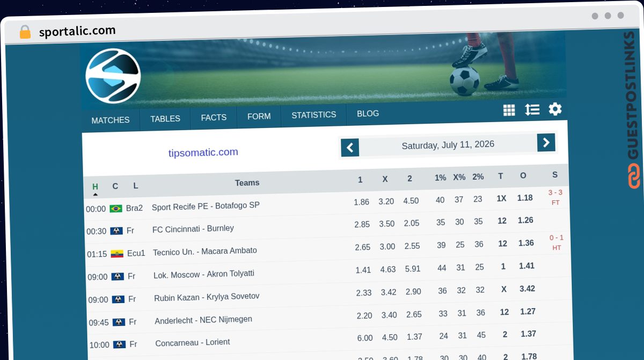Click the flag icon in Anderlecht row

tap(119, 322)
